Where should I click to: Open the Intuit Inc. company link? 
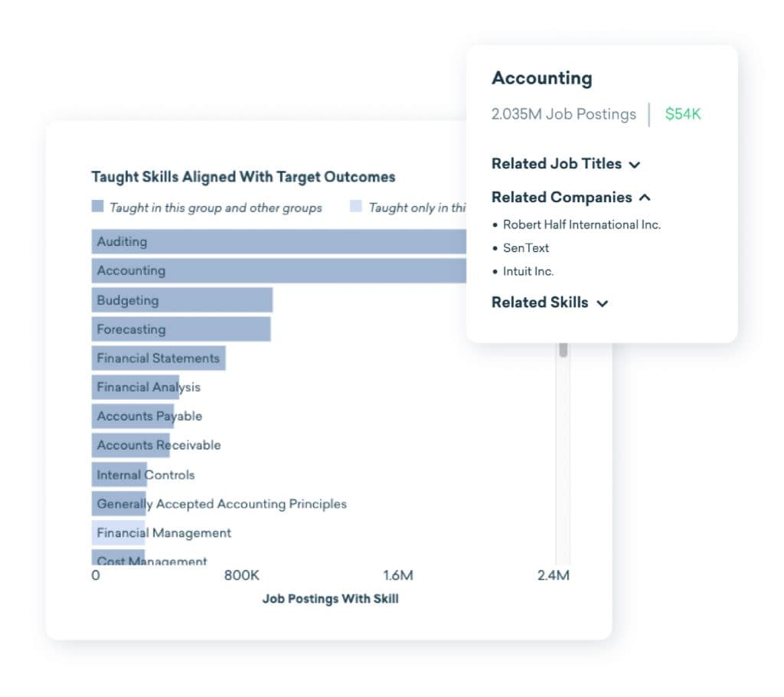(x=528, y=272)
